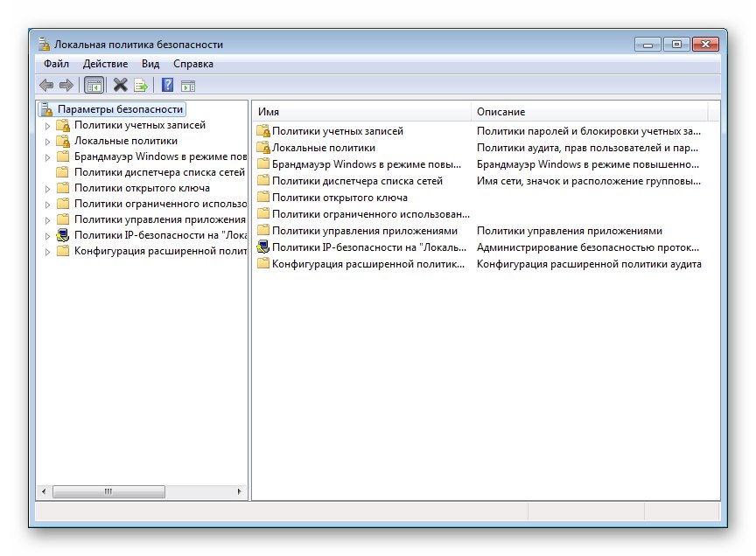Image resolution: width=756 pixels, height=556 pixels.
Task: Click the Back arrow toolbar icon
Action: [x=46, y=86]
